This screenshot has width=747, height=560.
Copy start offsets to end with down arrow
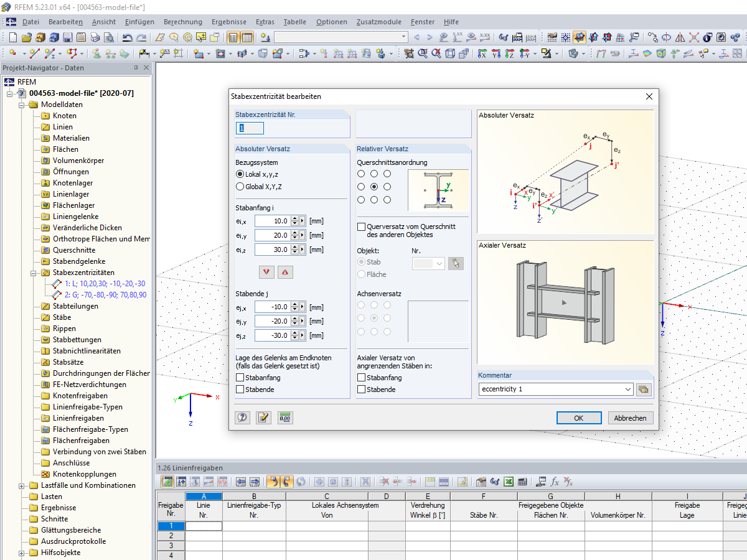(x=267, y=272)
